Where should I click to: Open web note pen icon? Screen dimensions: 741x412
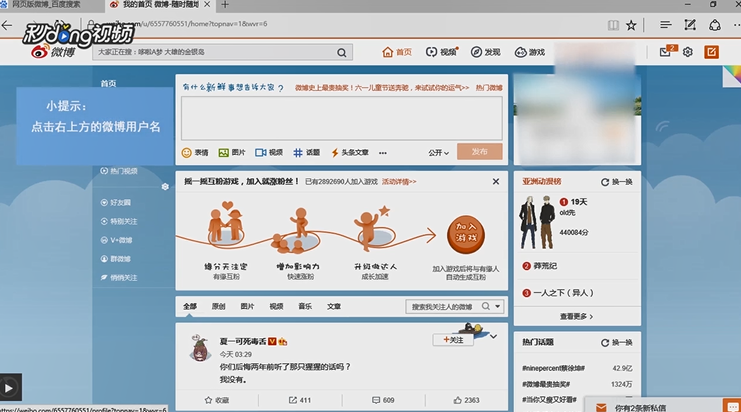pos(690,25)
